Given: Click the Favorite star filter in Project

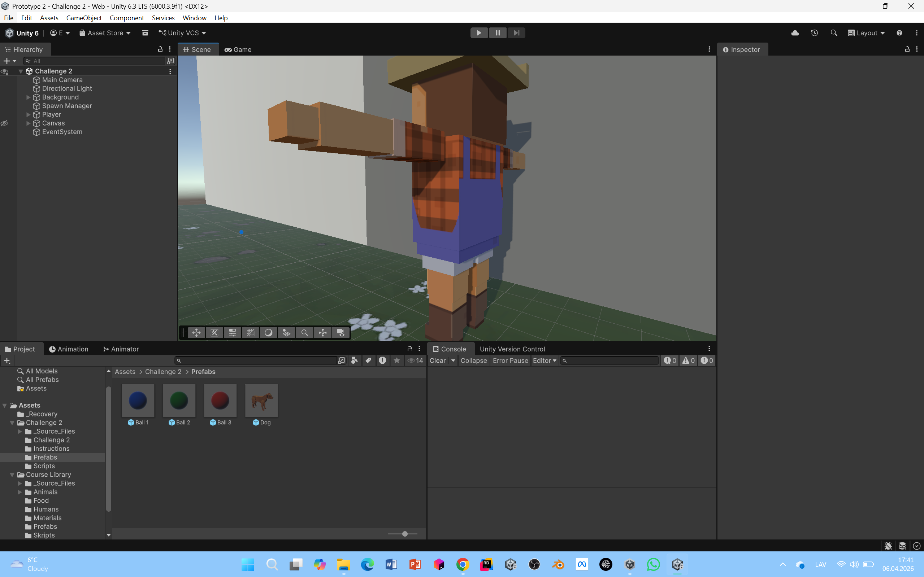Looking at the screenshot, I should click(x=397, y=360).
